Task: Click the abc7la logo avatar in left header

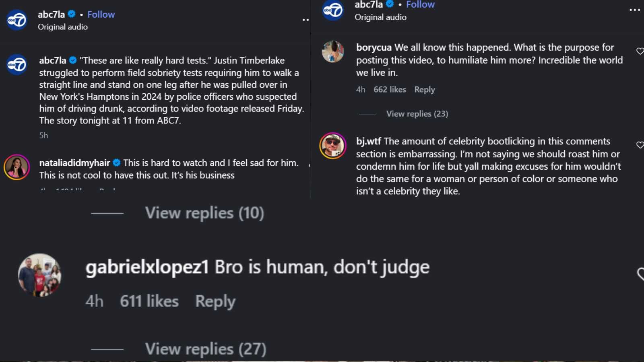Action: pos(17,20)
